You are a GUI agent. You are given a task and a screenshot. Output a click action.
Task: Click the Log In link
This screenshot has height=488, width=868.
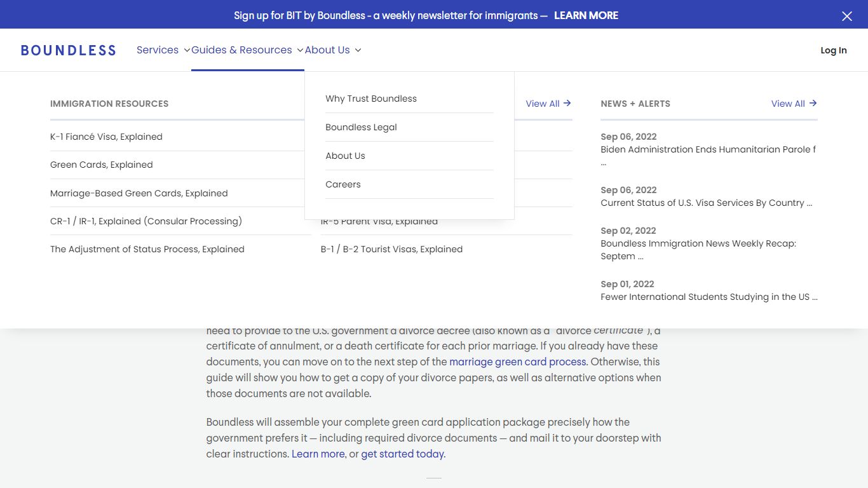click(x=834, y=50)
